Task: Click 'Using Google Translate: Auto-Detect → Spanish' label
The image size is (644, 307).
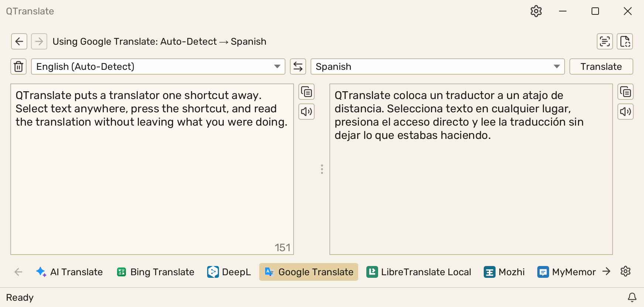Action: [x=159, y=41]
